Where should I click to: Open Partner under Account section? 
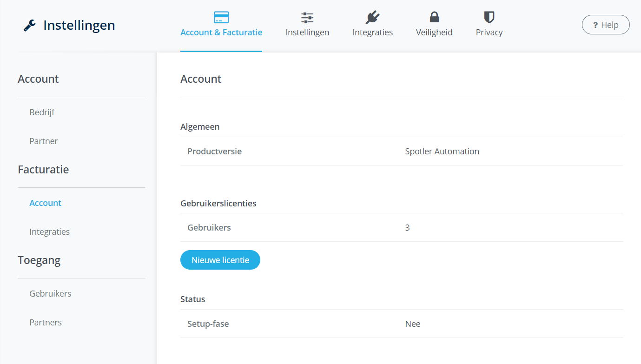point(44,141)
